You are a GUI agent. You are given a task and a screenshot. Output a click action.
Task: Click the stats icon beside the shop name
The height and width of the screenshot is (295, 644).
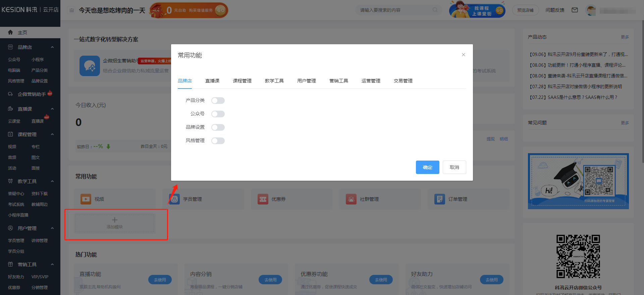click(71, 10)
